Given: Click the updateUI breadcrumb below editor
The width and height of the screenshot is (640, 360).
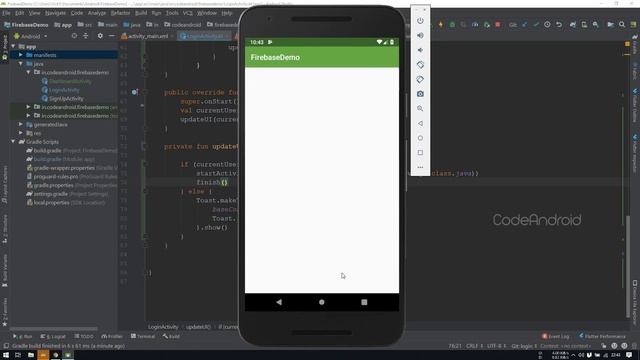Looking at the screenshot, I should point(198,327).
